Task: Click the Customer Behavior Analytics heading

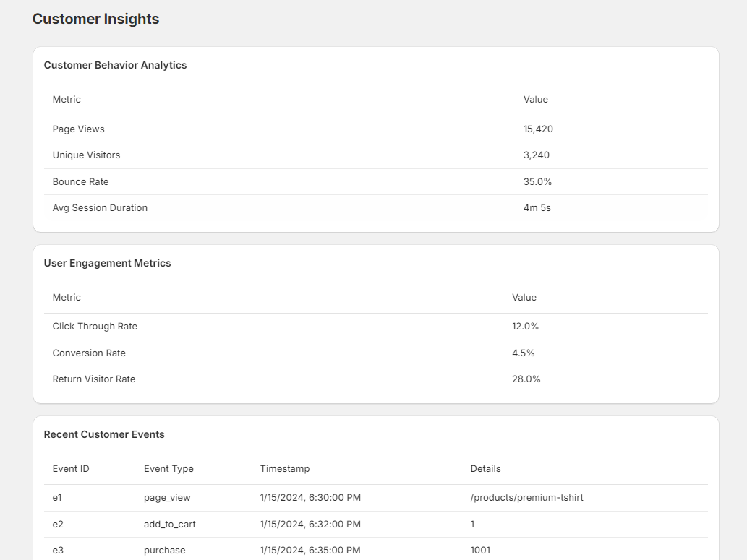Action: coord(115,65)
